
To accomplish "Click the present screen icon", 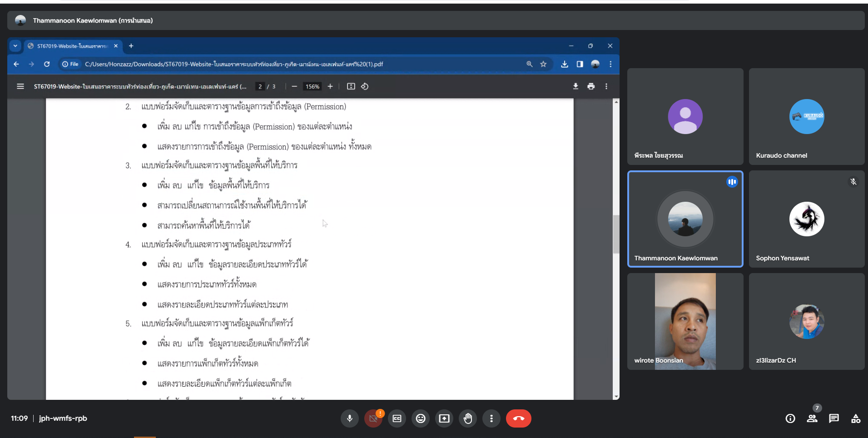I will tap(444, 418).
